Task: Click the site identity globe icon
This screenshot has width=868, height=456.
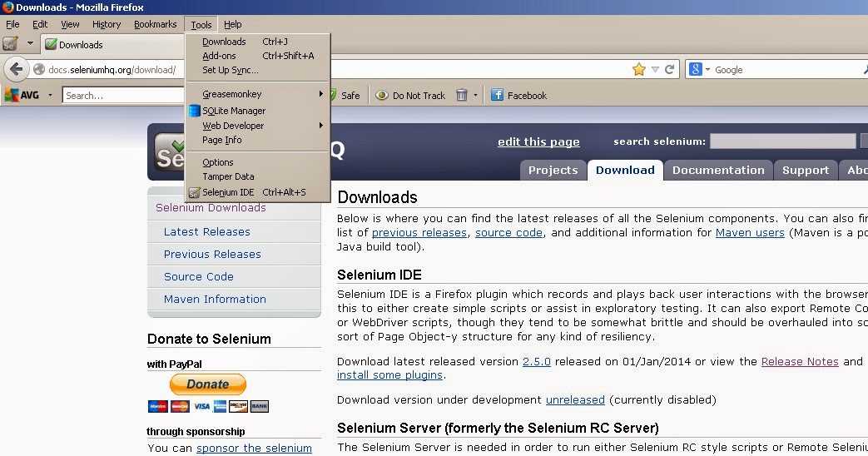Action: tap(39, 70)
